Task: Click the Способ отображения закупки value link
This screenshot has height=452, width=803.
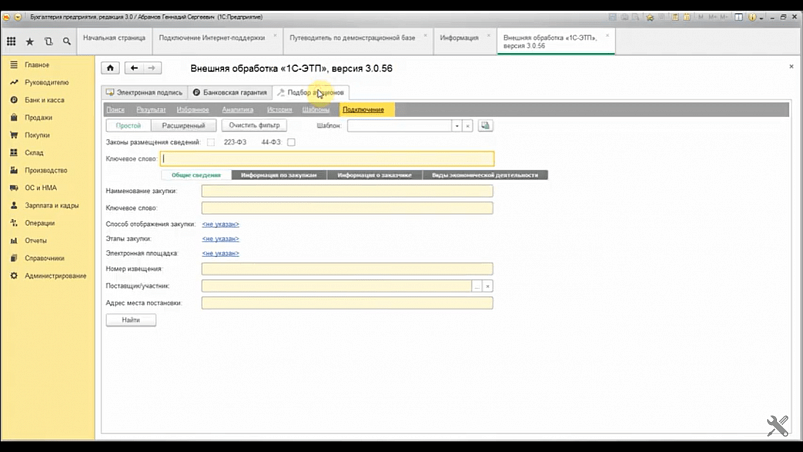Action: 220,224
